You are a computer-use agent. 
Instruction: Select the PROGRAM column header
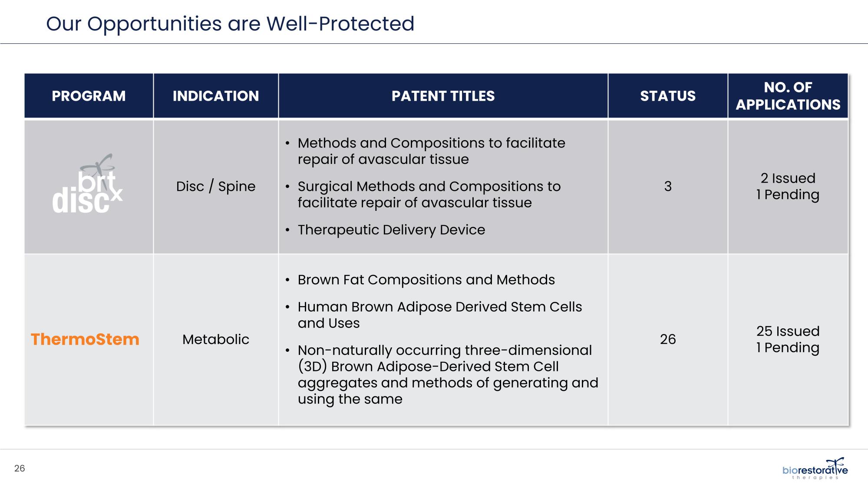pos(89,96)
